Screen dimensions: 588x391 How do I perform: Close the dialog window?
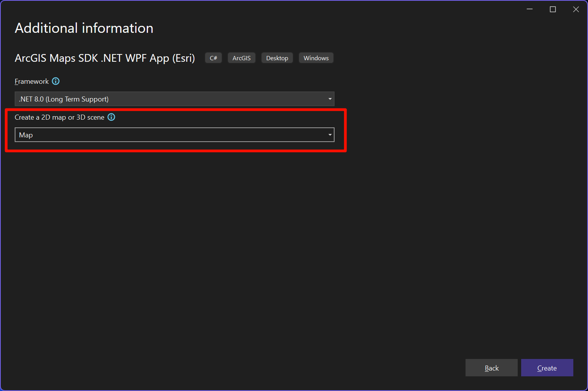pyautogui.click(x=576, y=9)
